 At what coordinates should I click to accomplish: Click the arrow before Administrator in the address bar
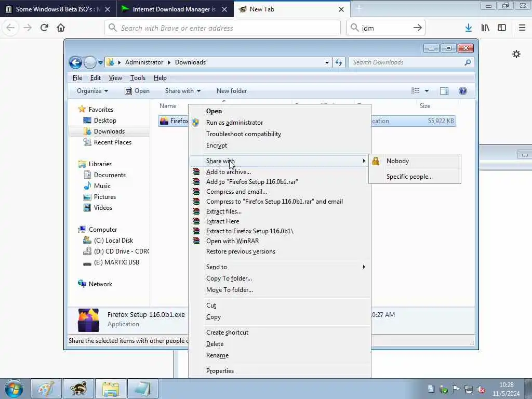click(x=119, y=62)
